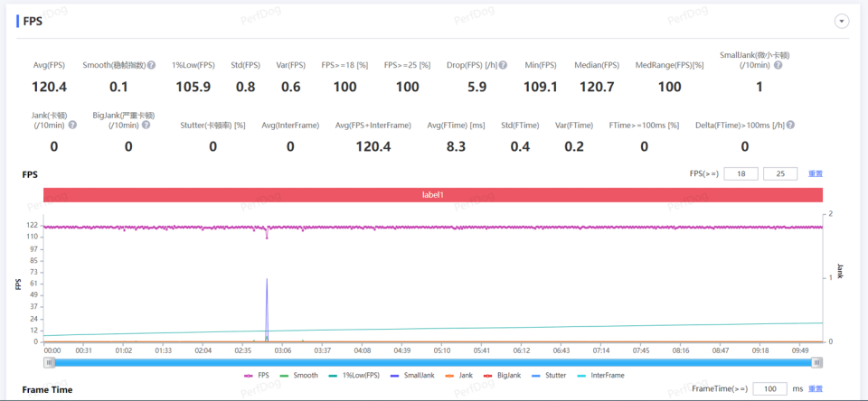Click the FPS(>=) reset link 重置

coord(816,173)
